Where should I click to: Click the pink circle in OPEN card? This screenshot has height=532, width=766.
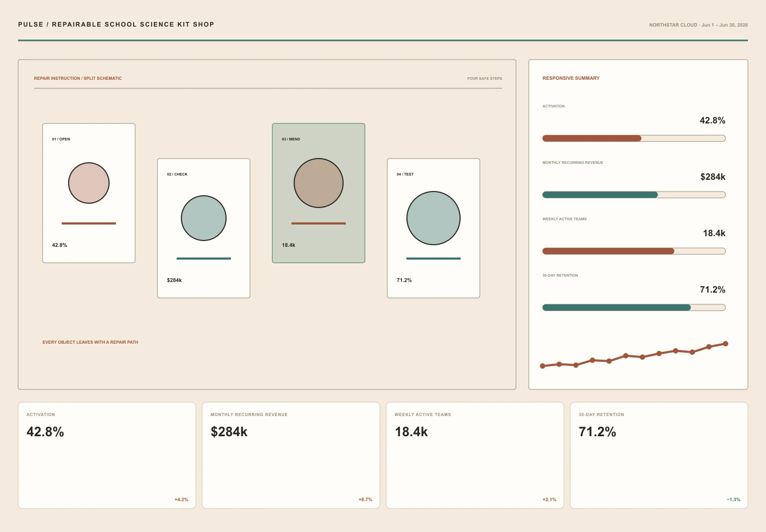click(x=89, y=183)
